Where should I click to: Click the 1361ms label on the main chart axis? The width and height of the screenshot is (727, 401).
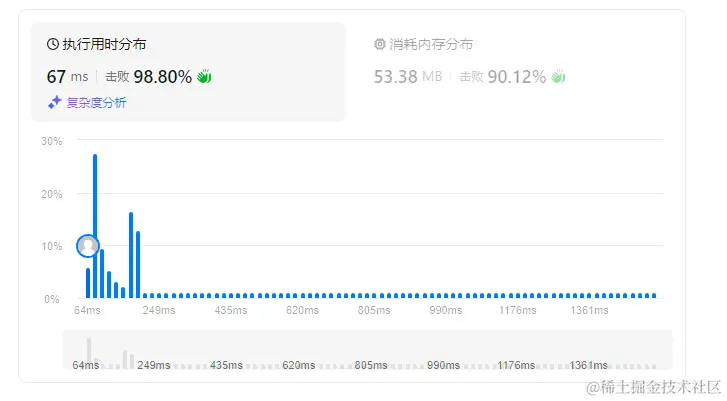(589, 310)
